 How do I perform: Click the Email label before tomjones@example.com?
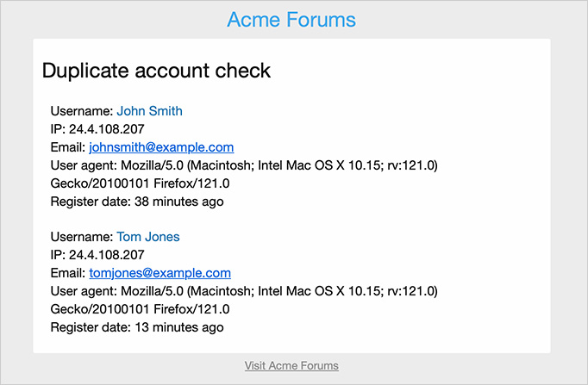coord(67,273)
